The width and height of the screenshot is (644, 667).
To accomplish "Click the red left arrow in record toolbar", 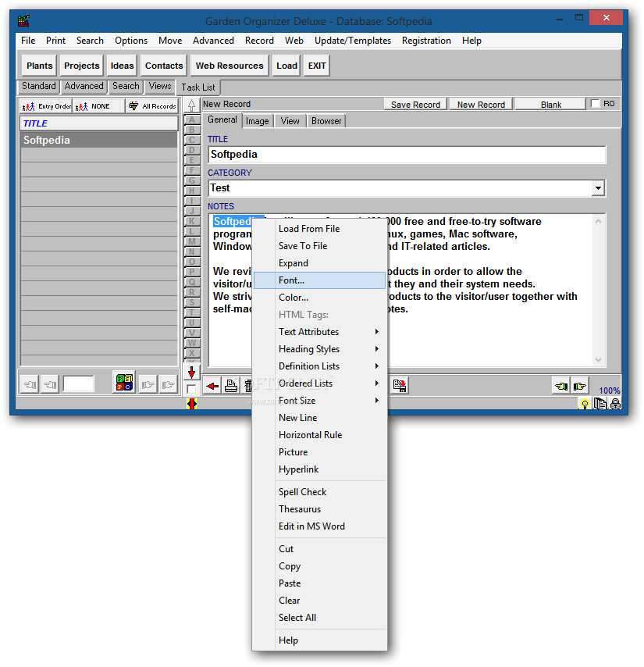I will pyautogui.click(x=212, y=386).
